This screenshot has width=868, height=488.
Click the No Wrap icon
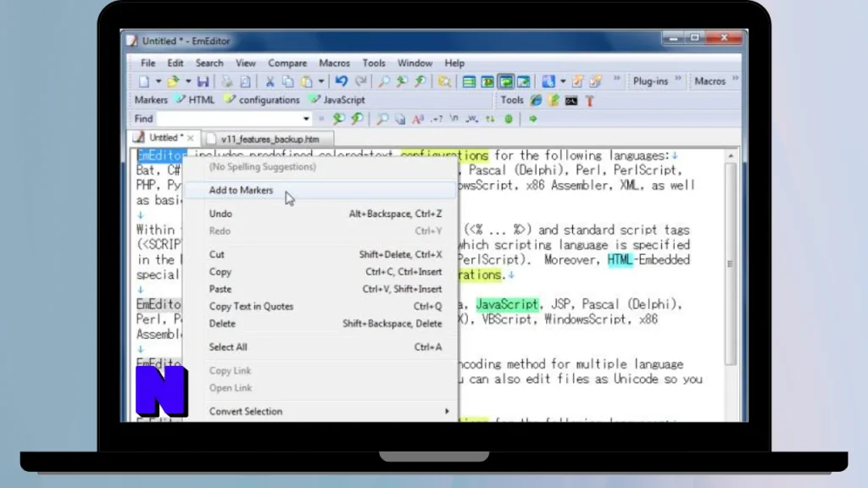(469, 81)
